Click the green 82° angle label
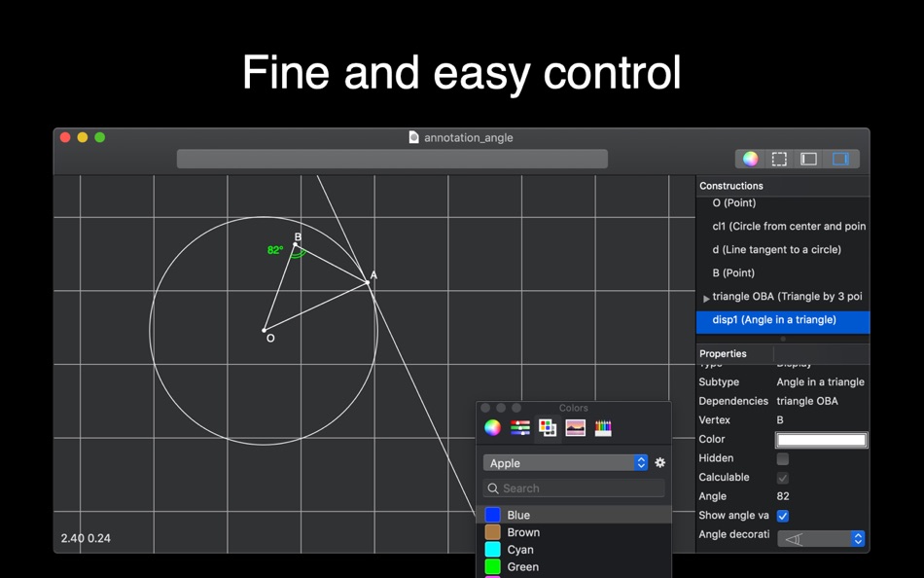Viewport: 924px width, 578px height. click(274, 250)
